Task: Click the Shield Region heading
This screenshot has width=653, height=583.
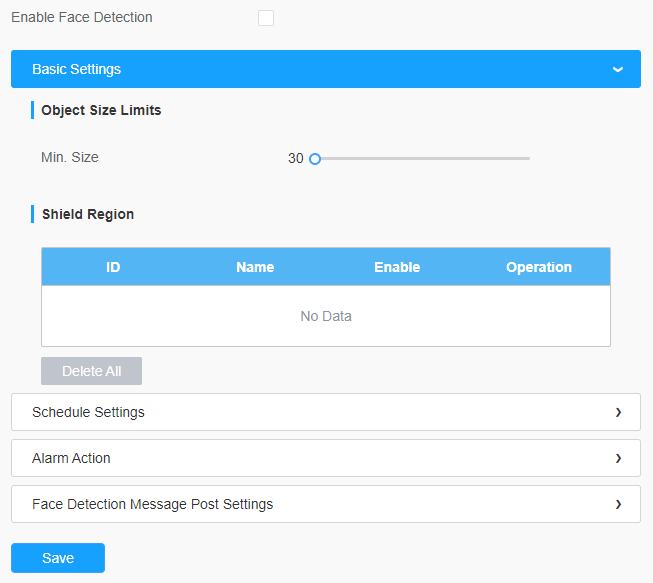Action: [88, 214]
